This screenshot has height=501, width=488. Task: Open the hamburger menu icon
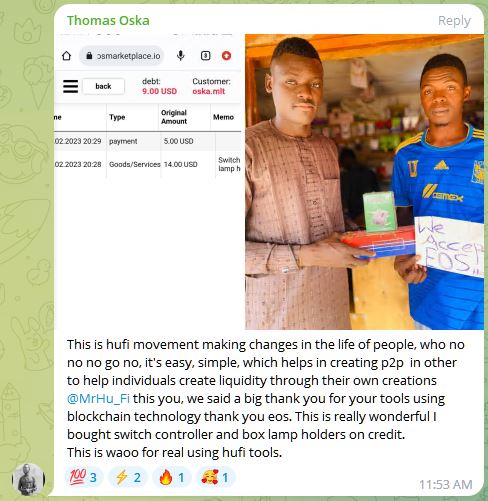point(70,87)
